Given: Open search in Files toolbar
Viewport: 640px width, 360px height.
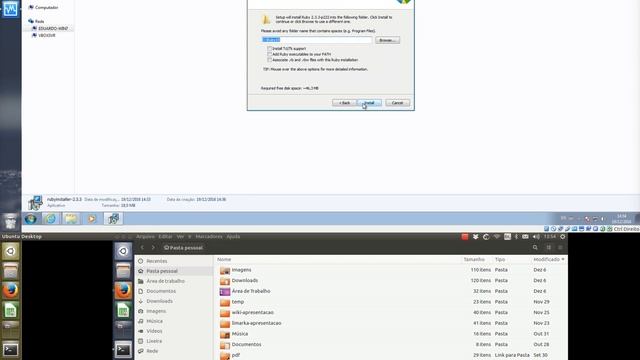Looking at the screenshot, I should [535, 248].
